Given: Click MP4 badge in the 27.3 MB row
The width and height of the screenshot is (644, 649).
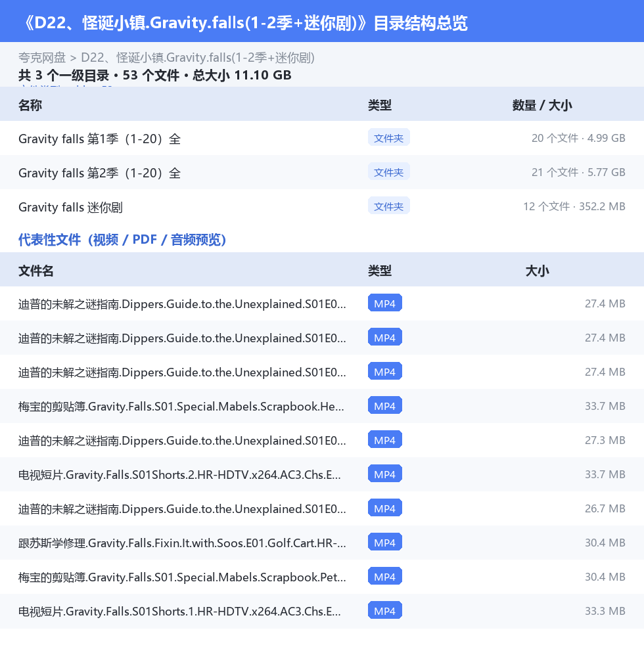Looking at the screenshot, I should (x=384, y=440).
